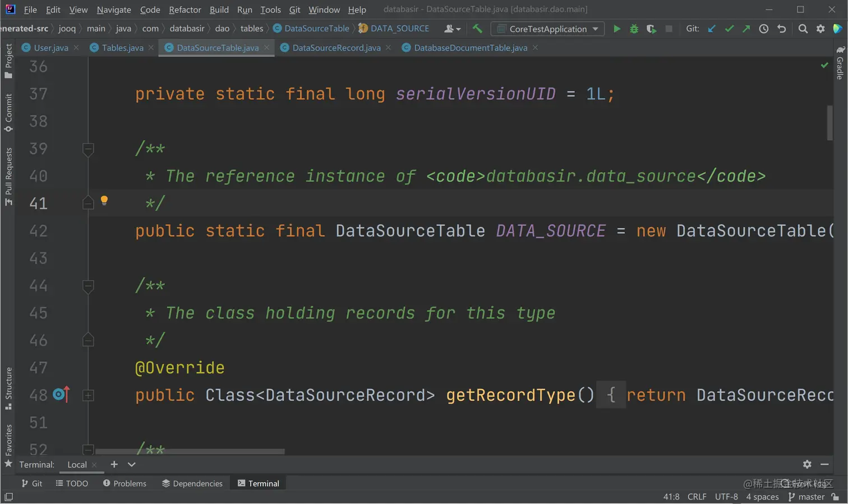
Task: Open the Dependencies tool window
Action: pyautogui.click(x=192, y=483)
